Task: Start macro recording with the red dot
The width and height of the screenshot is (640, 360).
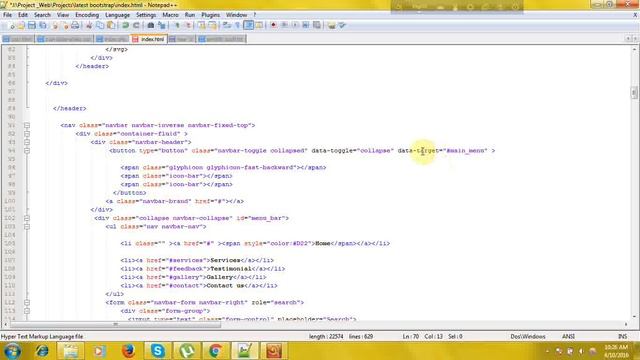Action: click(273, 25)
